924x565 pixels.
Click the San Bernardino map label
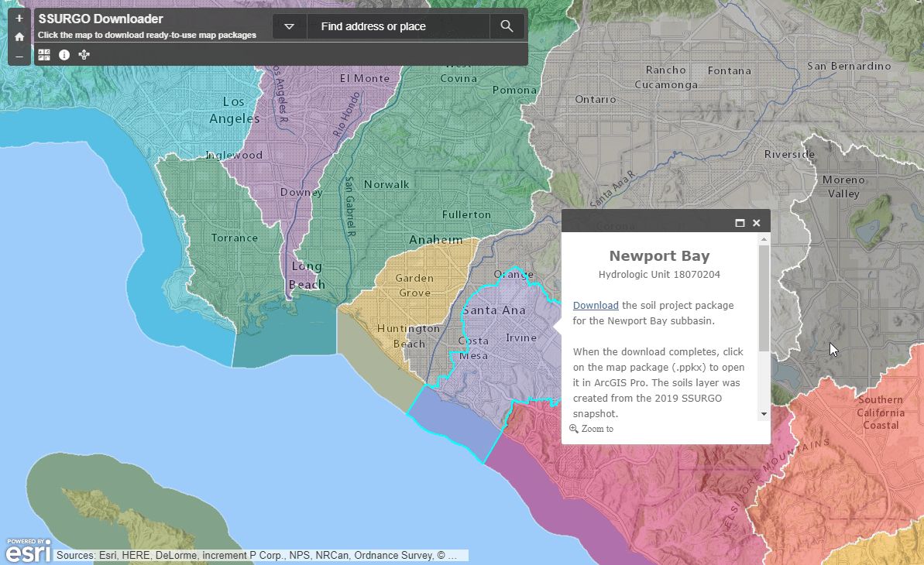(849, 66)
